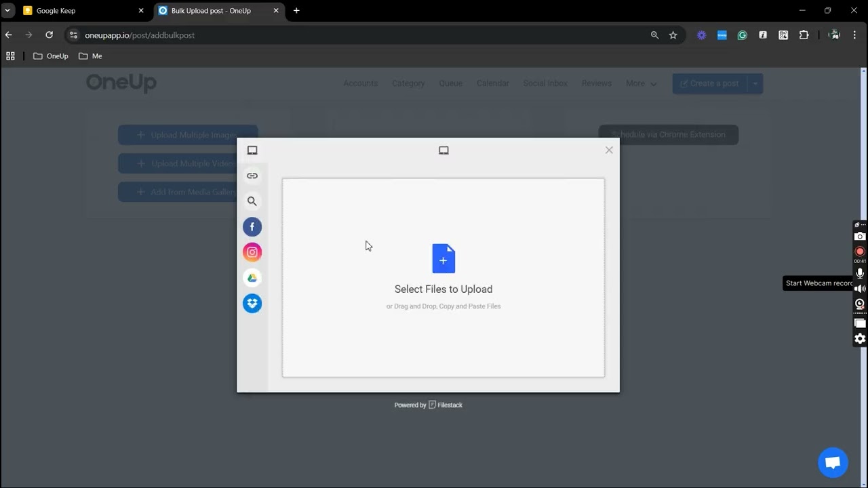Click the OneUp logo

click(x=121, y=83)
